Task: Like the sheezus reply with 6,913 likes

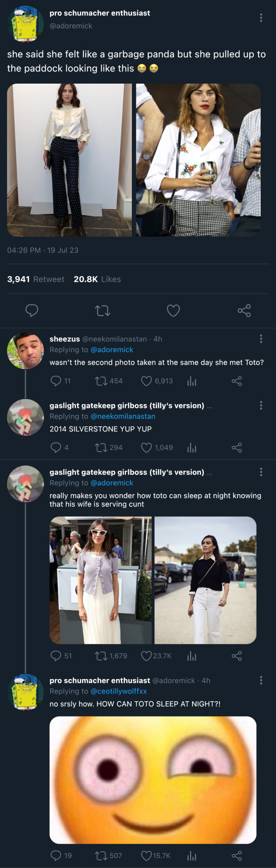Action: pyautogui.click(x=146, y=381)
